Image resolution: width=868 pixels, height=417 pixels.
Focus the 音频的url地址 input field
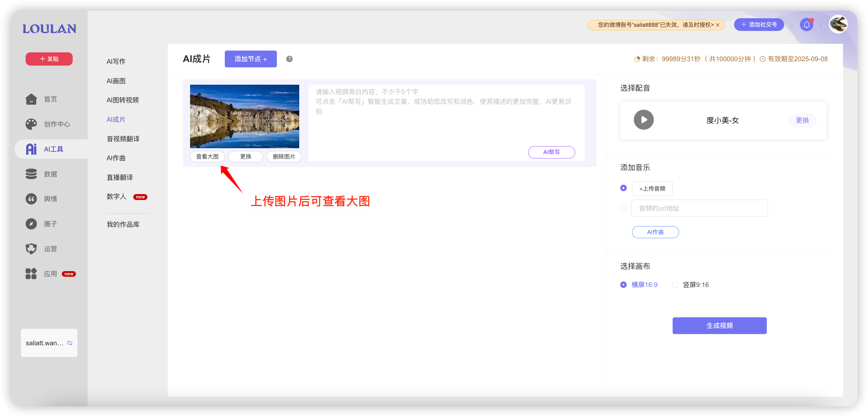pyautogui.click(x=699, y=208)
